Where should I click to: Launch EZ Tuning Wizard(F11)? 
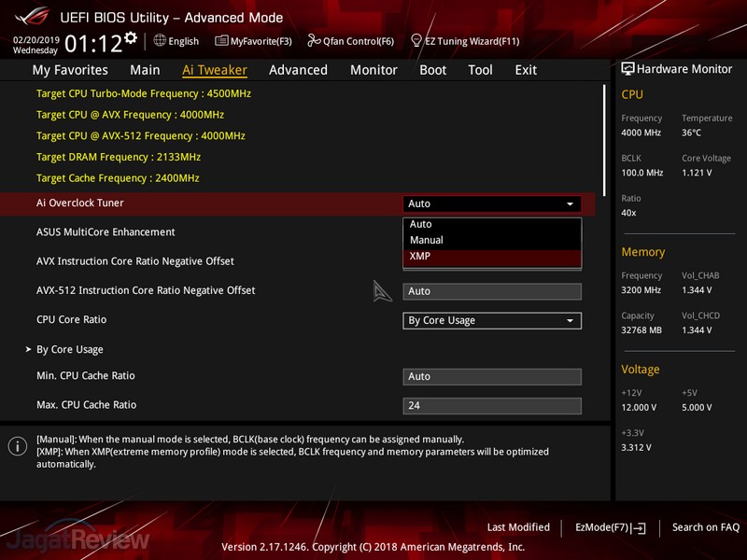click(416, 41)
